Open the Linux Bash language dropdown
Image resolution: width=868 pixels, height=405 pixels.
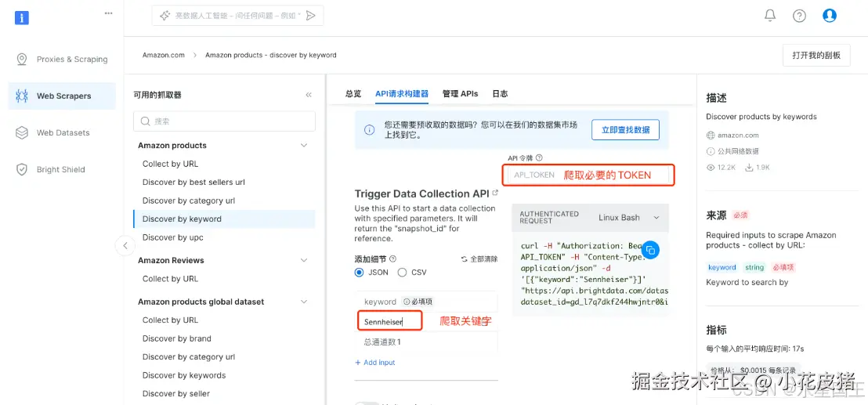[629, 218]
